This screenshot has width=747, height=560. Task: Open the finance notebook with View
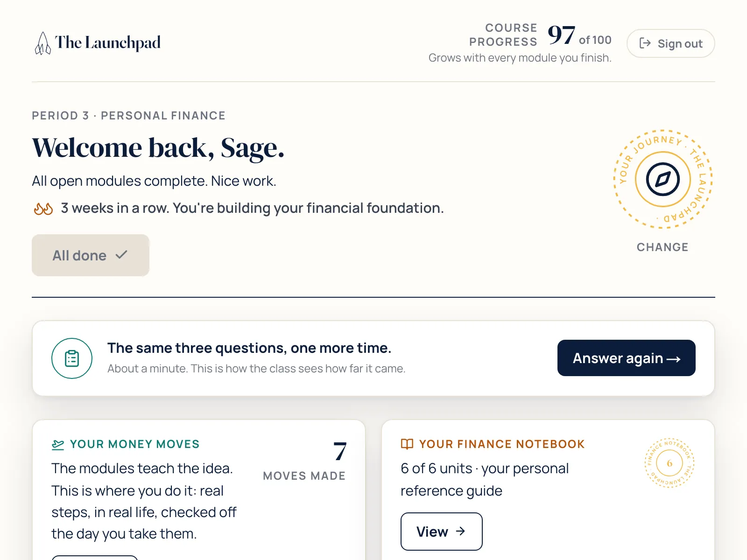[x=442, y=532]
